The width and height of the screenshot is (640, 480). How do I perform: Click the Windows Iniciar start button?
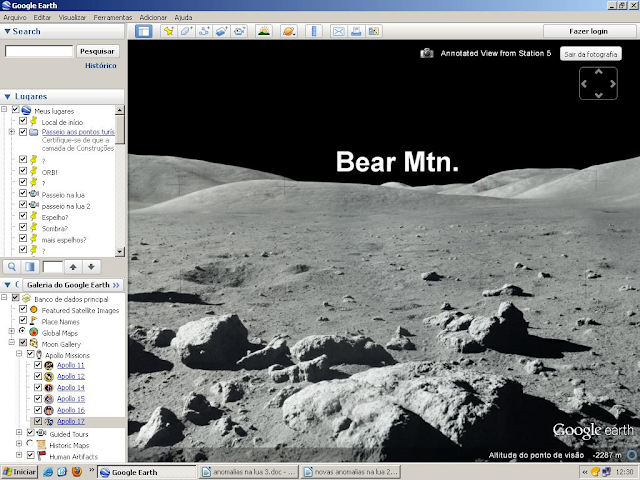pos(19,472)
